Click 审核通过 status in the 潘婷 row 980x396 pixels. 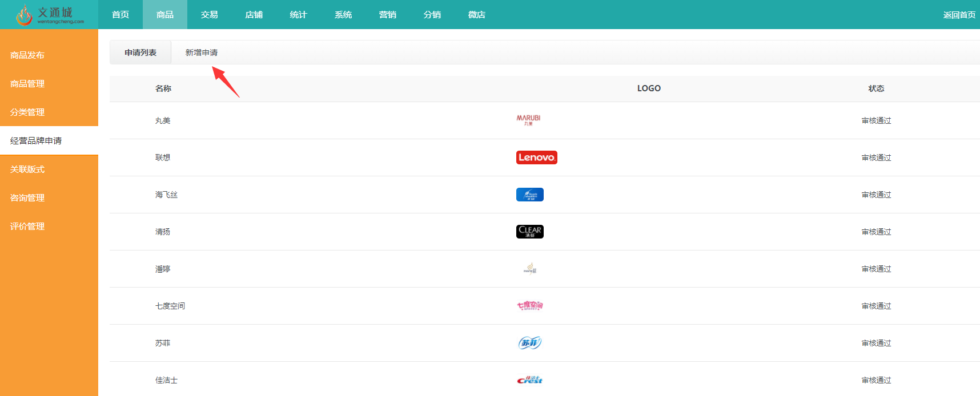[x=877, y=269]
